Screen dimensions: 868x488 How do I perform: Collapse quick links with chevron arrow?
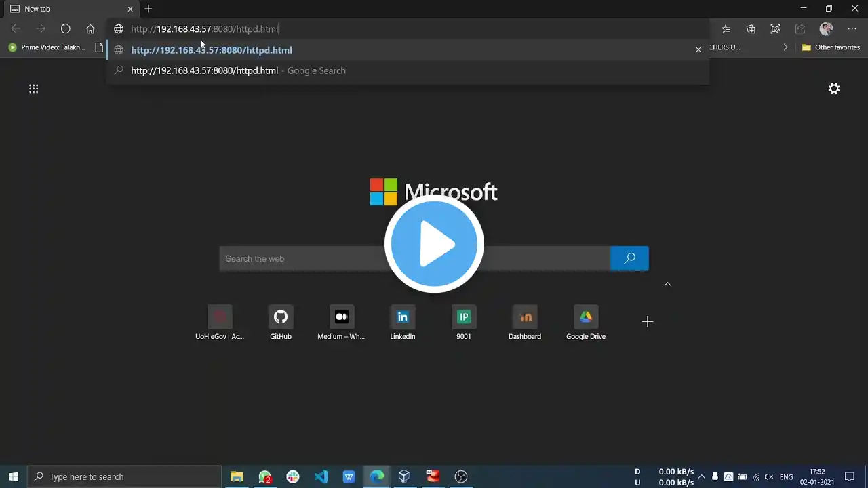point(667,284)
